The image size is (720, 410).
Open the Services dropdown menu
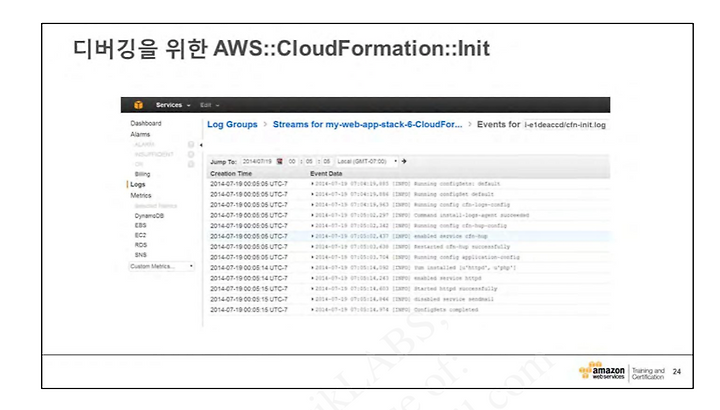point(173,105)
